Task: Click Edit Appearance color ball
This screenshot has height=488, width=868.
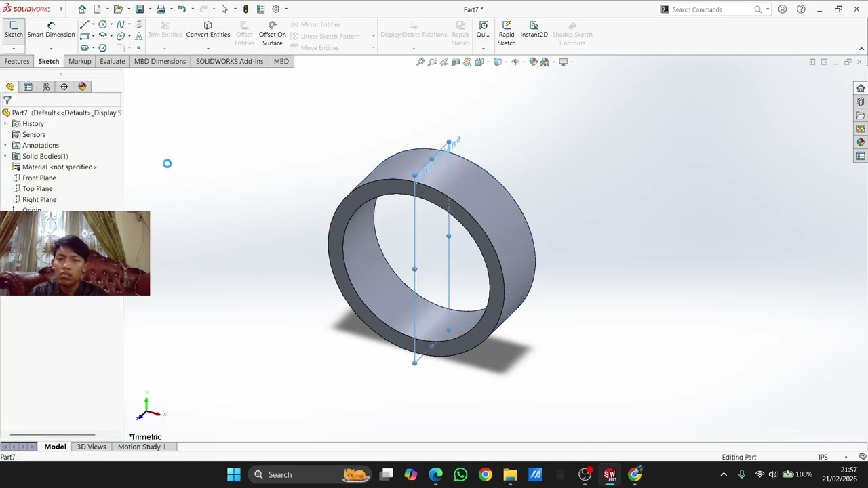Action: [533, 62]
